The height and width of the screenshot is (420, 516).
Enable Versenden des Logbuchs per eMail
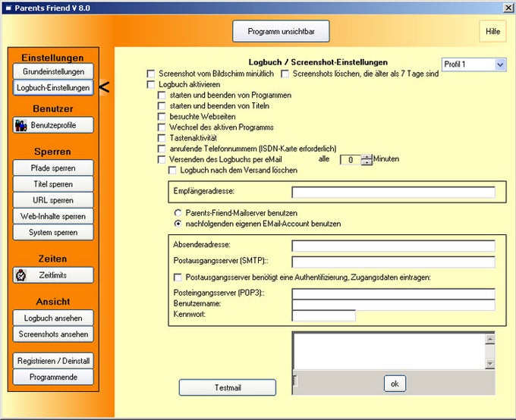[x=162, y=159]
